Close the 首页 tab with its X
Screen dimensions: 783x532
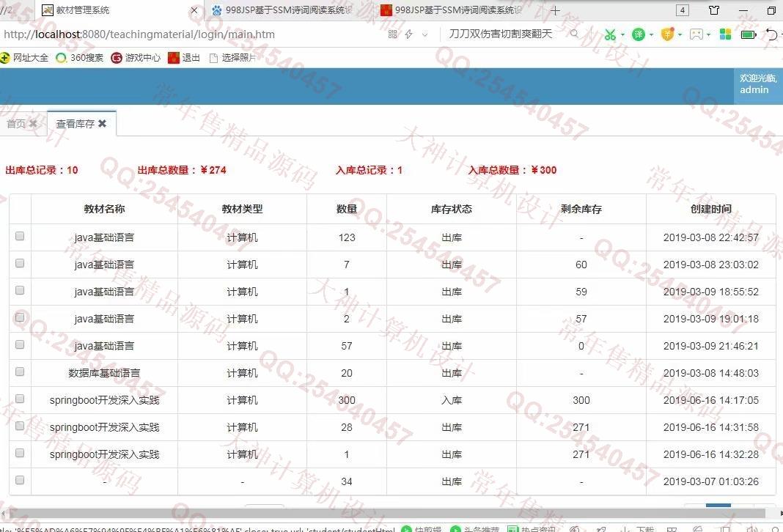(33, 124)
